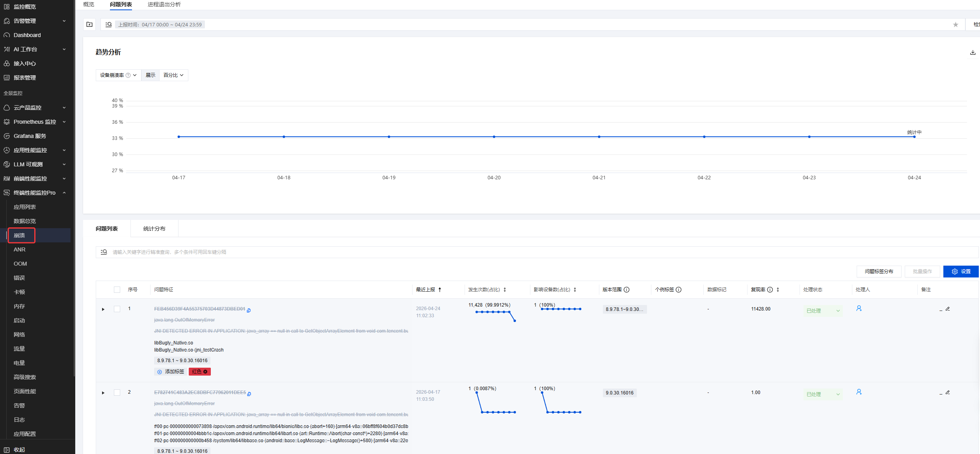Check the checkbox for issue row 2

[x=117, y=393]
